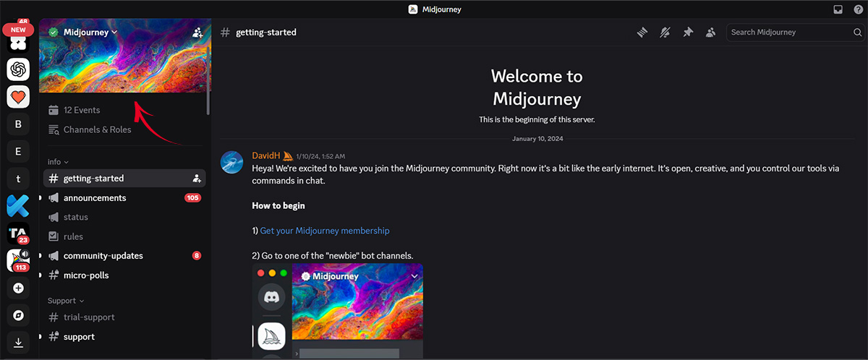The height and width of the screenshot is (360, 868).
Task: Open the blue X-logo server
Action: (18, 206)
